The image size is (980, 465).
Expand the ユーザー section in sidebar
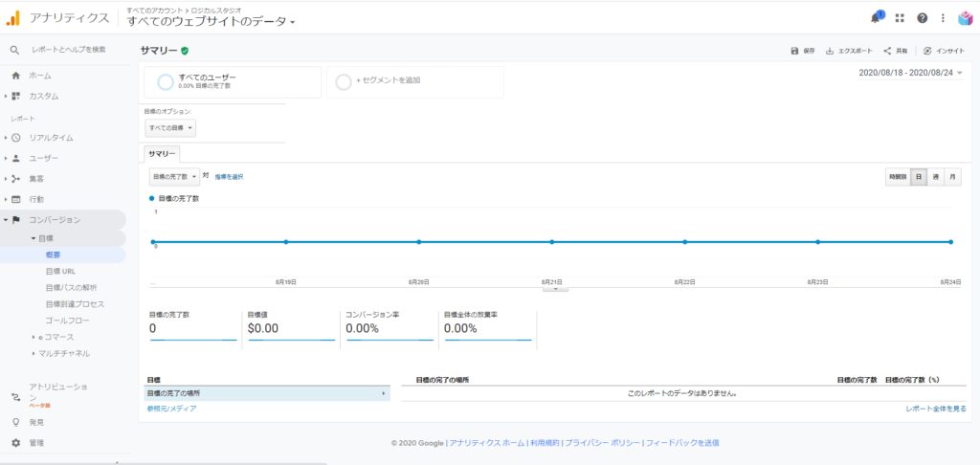tap(6, 158)
